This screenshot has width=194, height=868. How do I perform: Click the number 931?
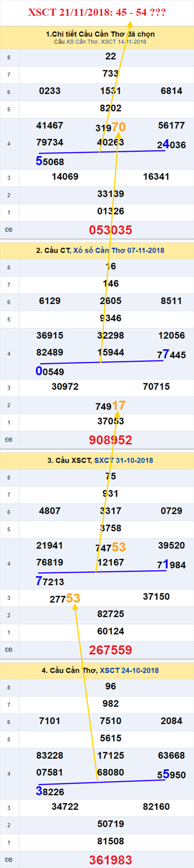point(111,494)
